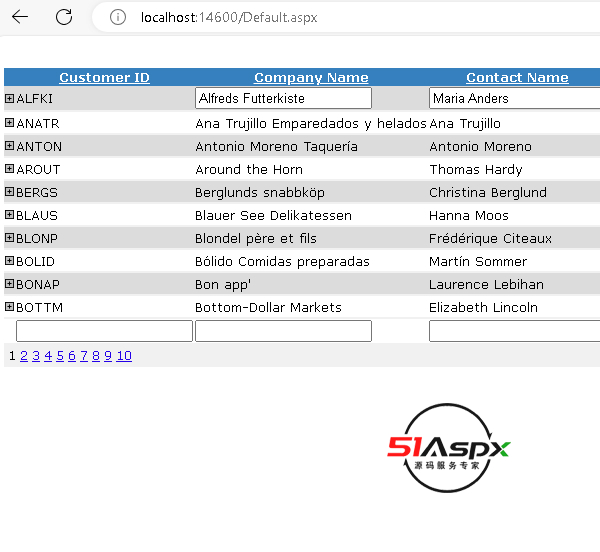Click contact name Martín Sommer

pyautogui.click(x=478, y=261)
